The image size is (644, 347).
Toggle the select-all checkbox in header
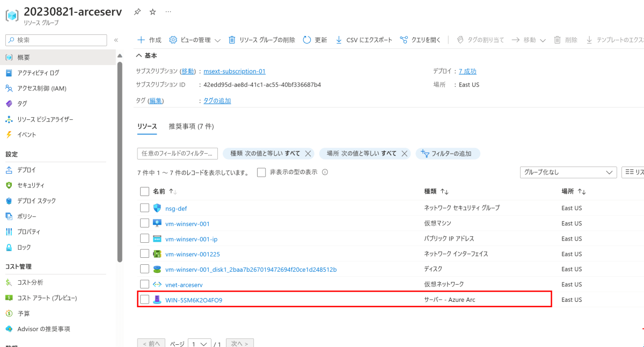[x=144, y=192]
